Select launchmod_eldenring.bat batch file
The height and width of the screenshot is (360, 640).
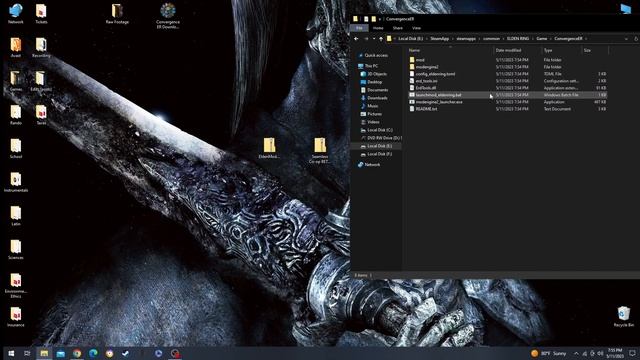508,95
